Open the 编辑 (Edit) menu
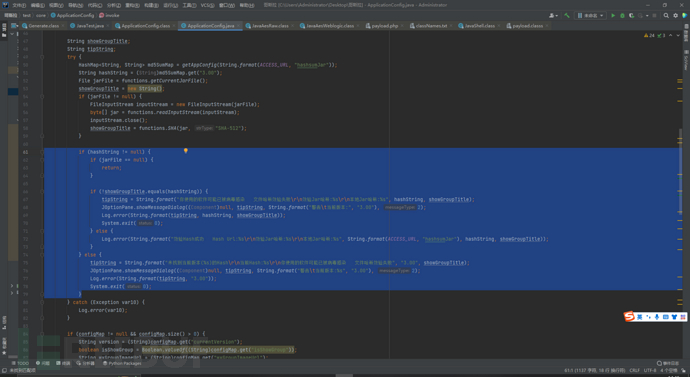 pos(37,5)
